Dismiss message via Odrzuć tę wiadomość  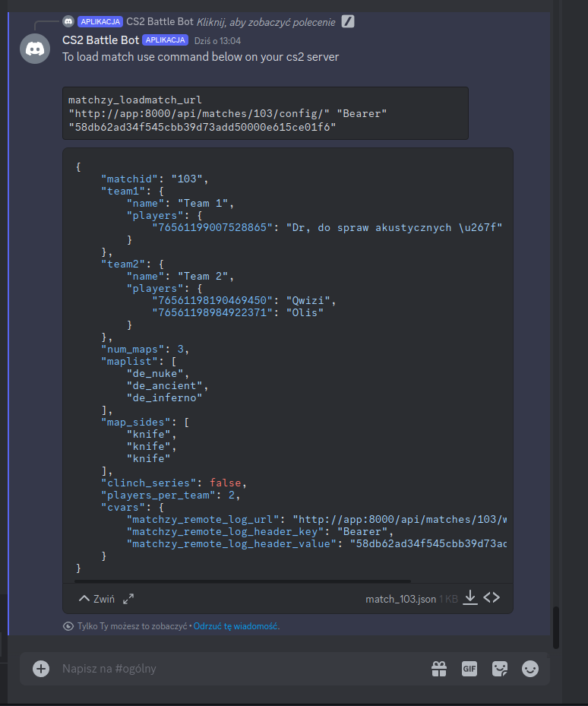[x=236, y=626]
